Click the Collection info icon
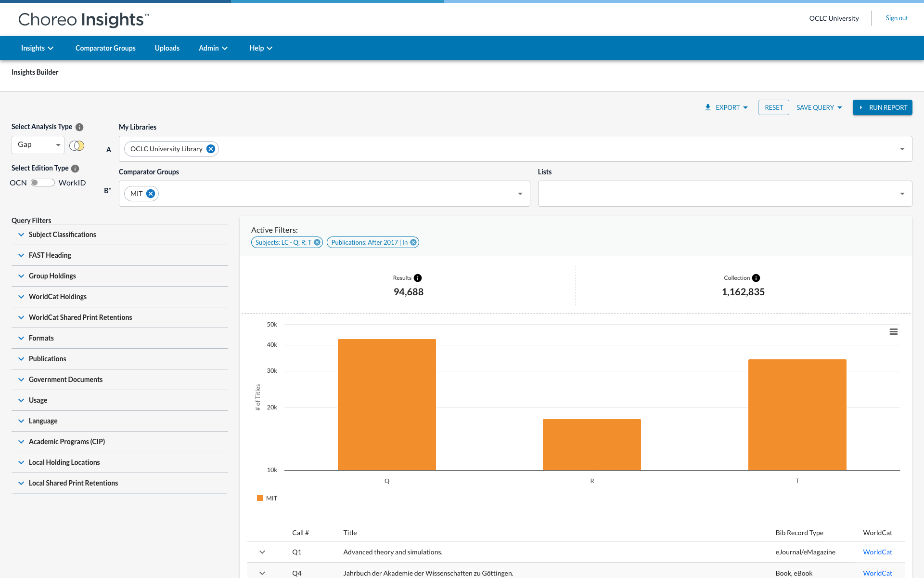 click(756, 278)
